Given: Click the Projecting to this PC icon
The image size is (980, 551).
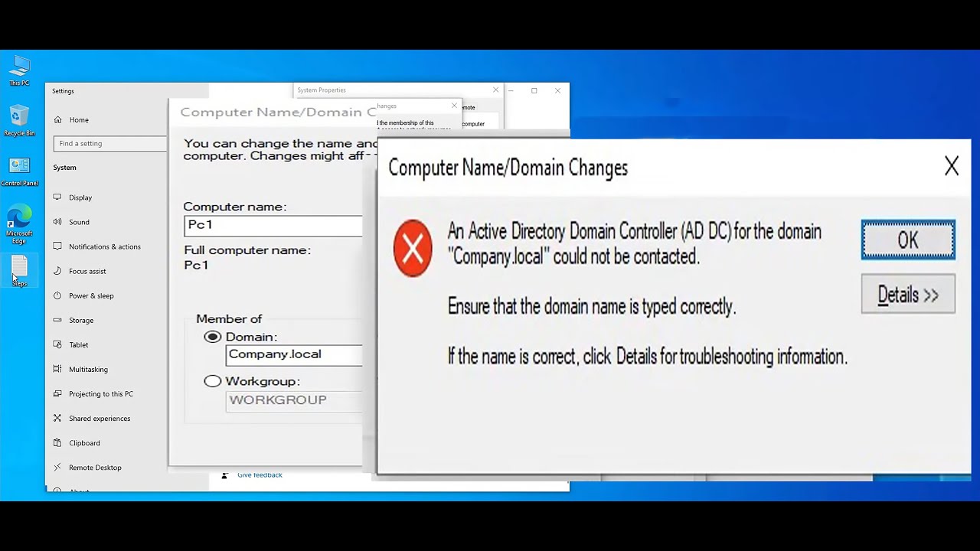Looking at the screenshot, I should [x=57, y=393].
